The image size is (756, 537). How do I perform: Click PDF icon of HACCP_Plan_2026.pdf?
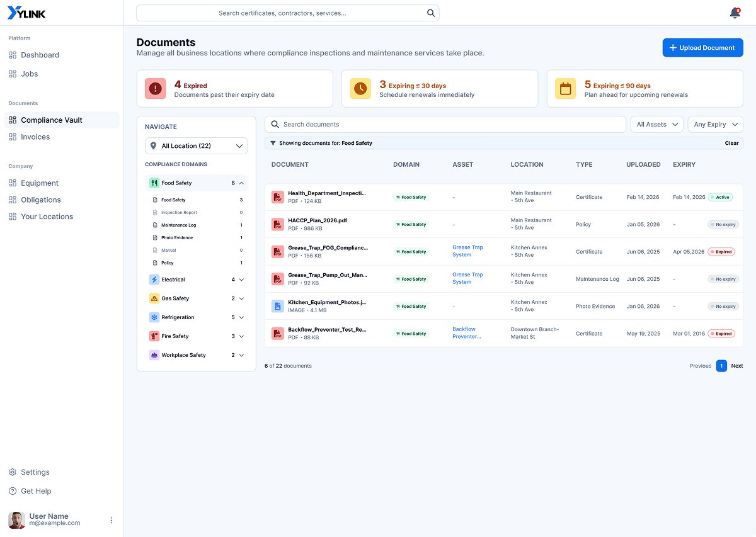tap(277, 224)
